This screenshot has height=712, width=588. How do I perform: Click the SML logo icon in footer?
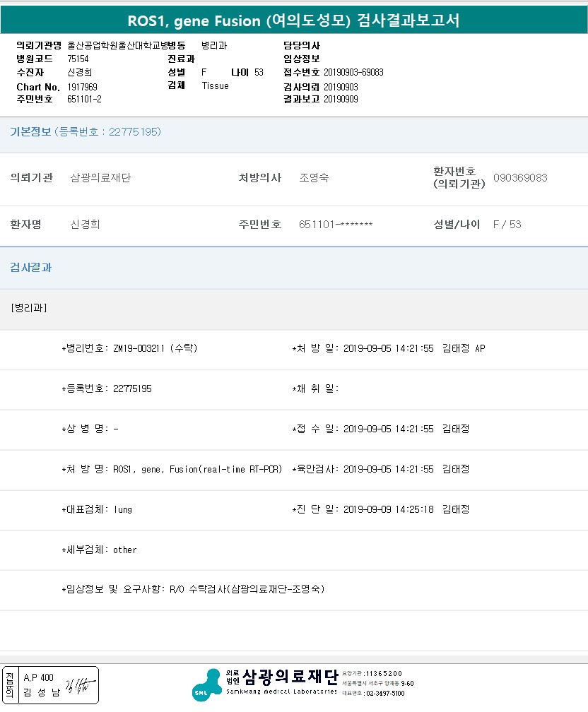pyautogui.click(x=206, y=685)
